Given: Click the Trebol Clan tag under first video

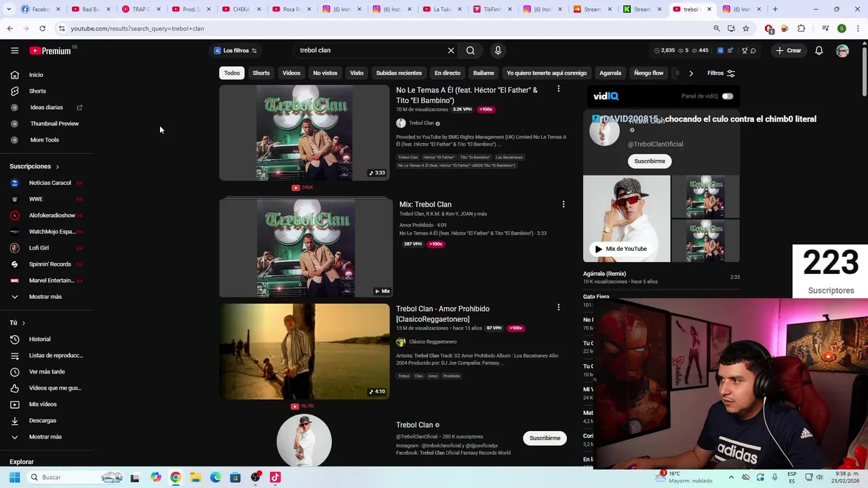Looking at the screenshot, I should [x=408, y=157].
